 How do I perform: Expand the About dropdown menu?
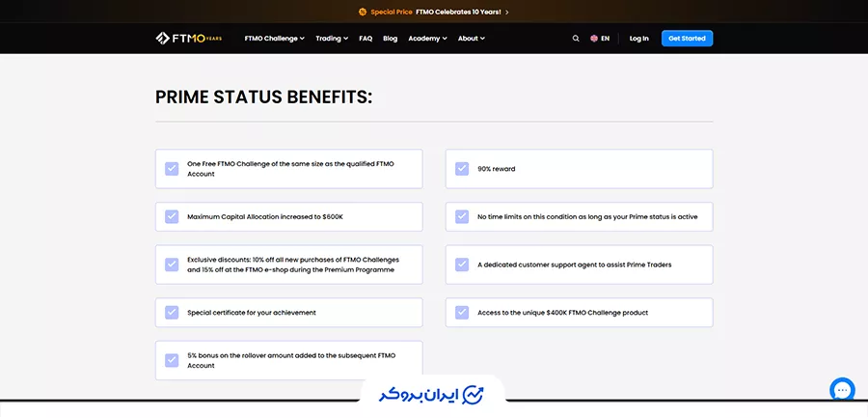pyautogui.click(x=471, y=39)
